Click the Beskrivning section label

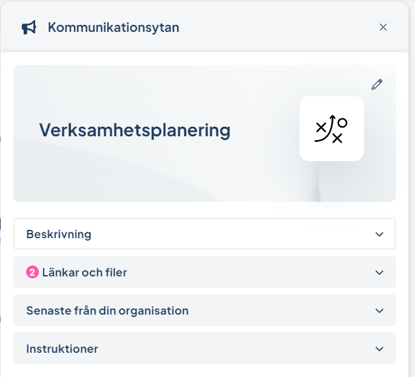tap(59, 234)
